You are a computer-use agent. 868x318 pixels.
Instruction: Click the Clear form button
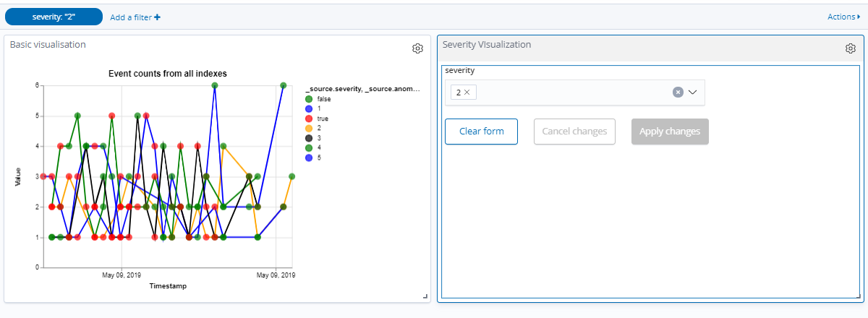[x=481, y=132]
